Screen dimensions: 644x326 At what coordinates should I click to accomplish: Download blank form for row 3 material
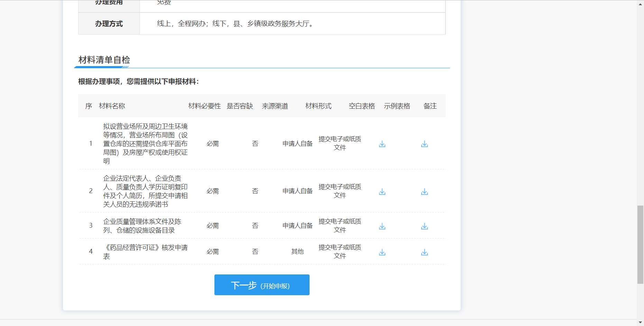tap(382, 226)
